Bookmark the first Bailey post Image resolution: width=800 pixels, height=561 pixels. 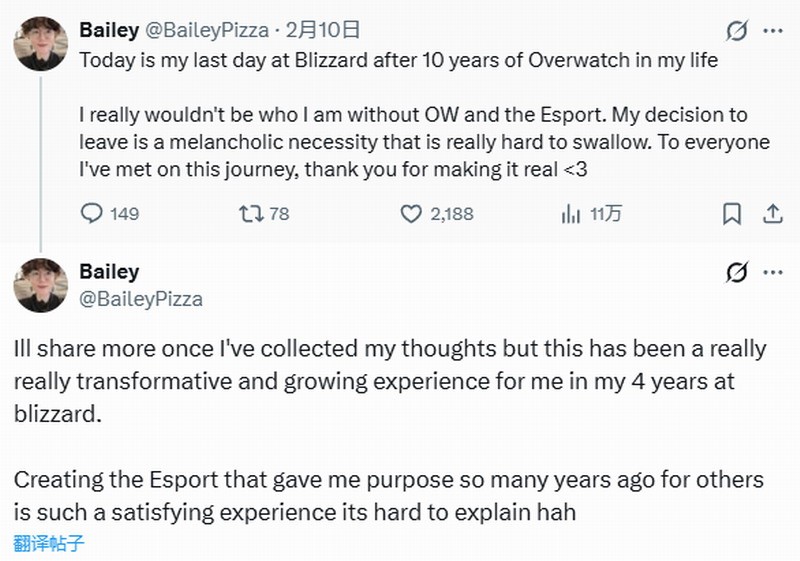pyautogui.click(x=732, y=213)
